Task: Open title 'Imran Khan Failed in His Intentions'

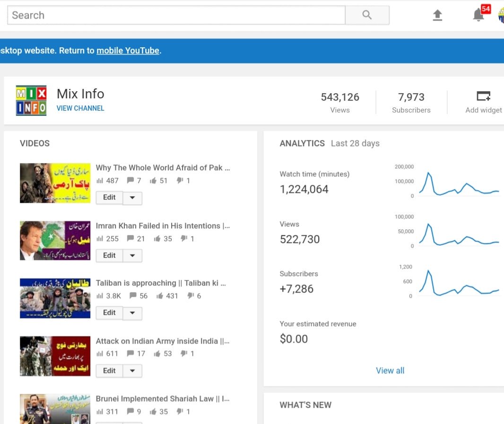Action: [x=163, y=225]
